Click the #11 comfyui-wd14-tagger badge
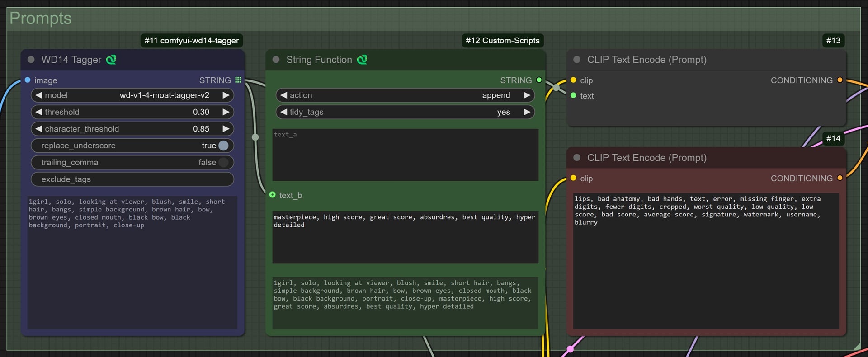This screenshot has width=868, height=357. click(x=192, y=41)
